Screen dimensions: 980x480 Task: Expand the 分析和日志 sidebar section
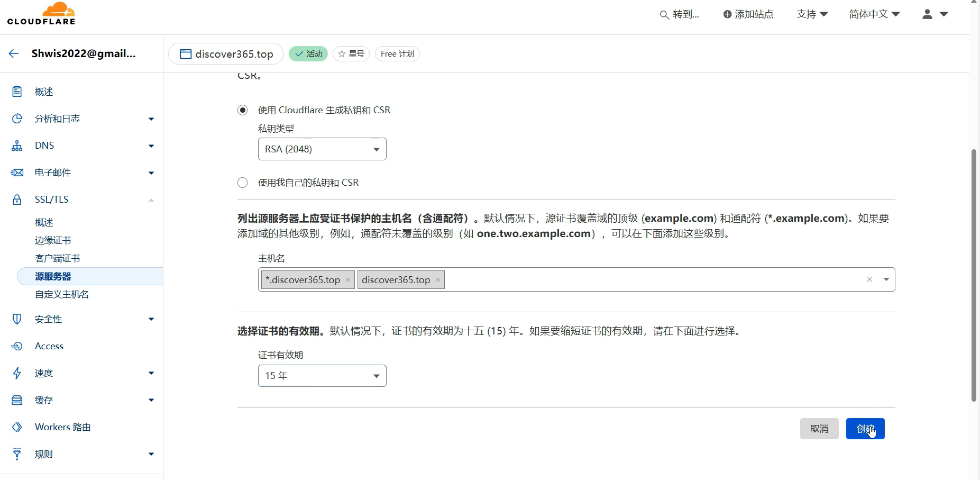coord(151,119)
